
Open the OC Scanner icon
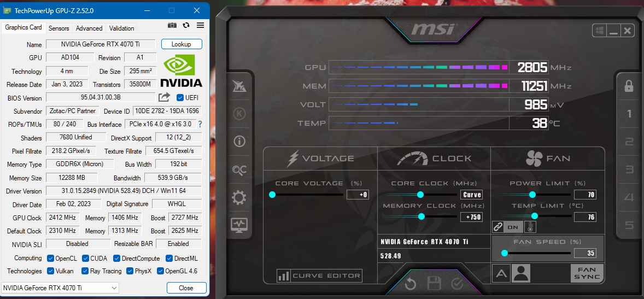point(239,170)
